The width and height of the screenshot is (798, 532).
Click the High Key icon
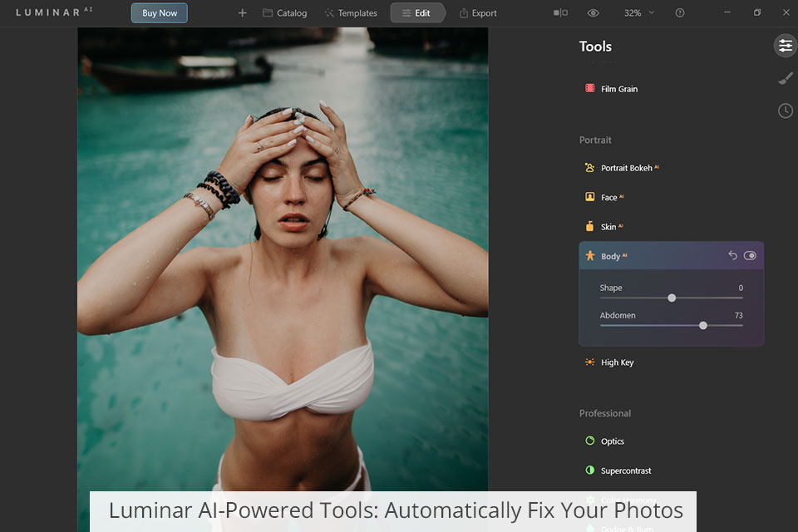590,362
